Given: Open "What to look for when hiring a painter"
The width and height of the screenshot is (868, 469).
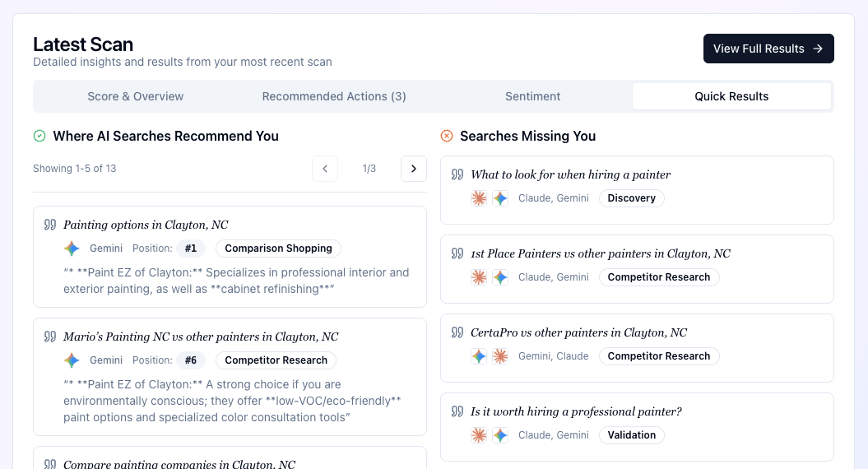Looking at the screenshot, I should pyautogui.click(x=571, y=175).
